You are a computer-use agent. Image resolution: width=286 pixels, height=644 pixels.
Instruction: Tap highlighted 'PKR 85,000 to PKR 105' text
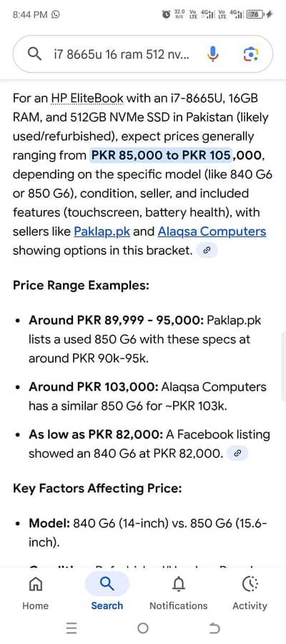pyautogui.click(x=162, y=155)
